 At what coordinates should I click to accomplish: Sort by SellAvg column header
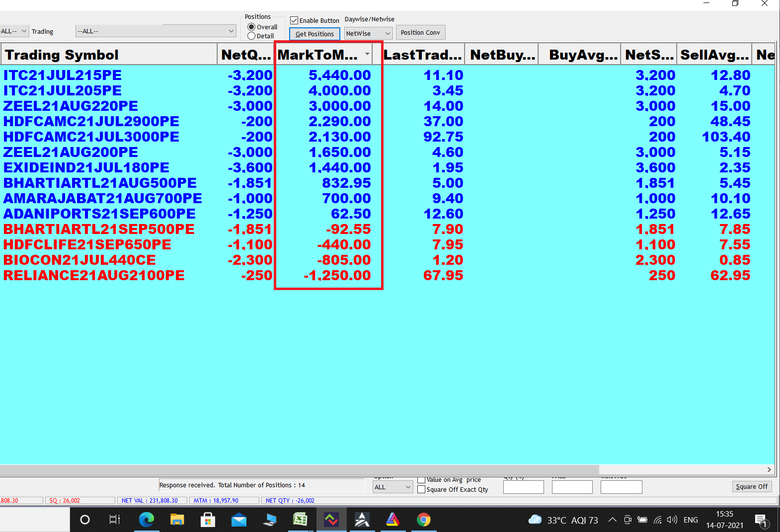pyautogui.click(x=714, y=54)
